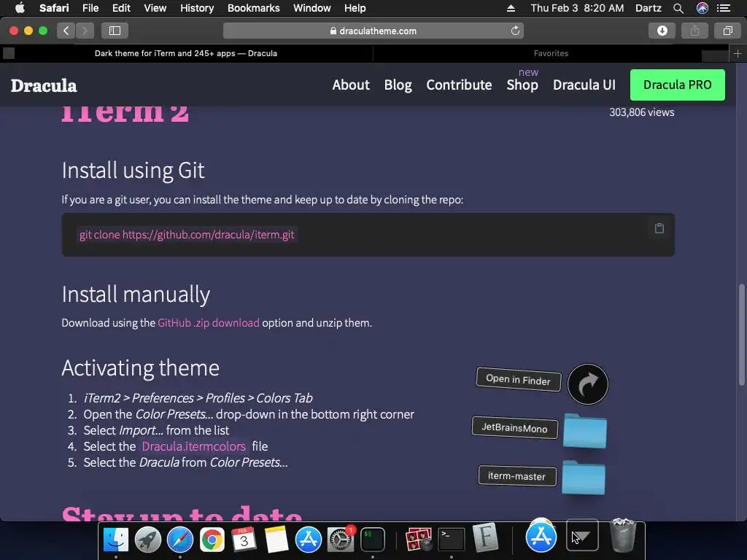Open the About page

[351, 85]
